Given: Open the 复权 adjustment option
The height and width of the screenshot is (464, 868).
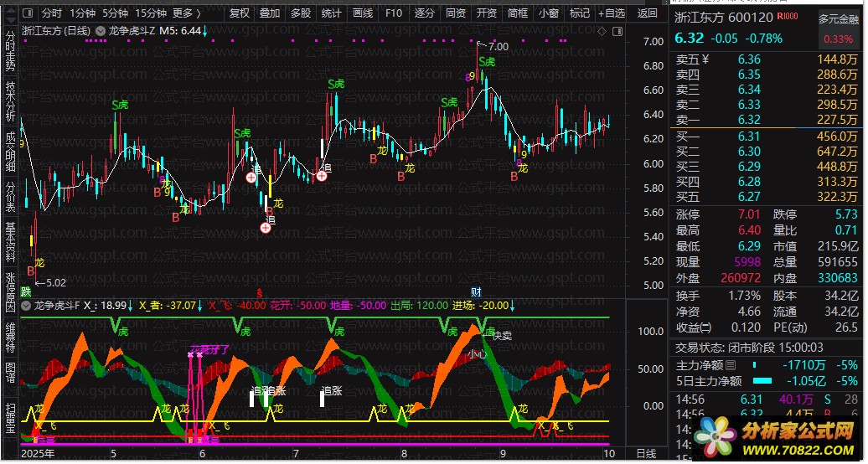Looking at the screenshot, I should click(239, 13).
